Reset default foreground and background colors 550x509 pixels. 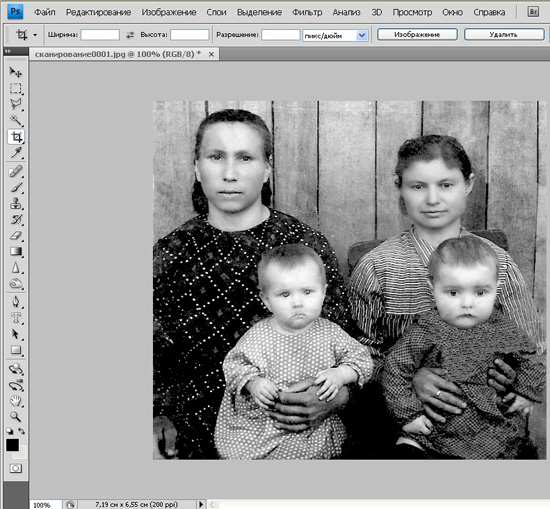(9, 431)
